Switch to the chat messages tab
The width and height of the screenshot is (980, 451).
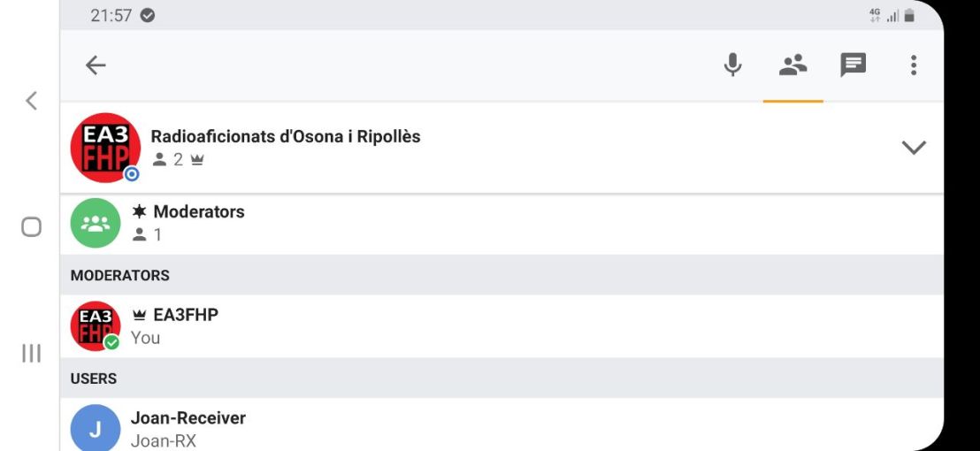[853, 65]
